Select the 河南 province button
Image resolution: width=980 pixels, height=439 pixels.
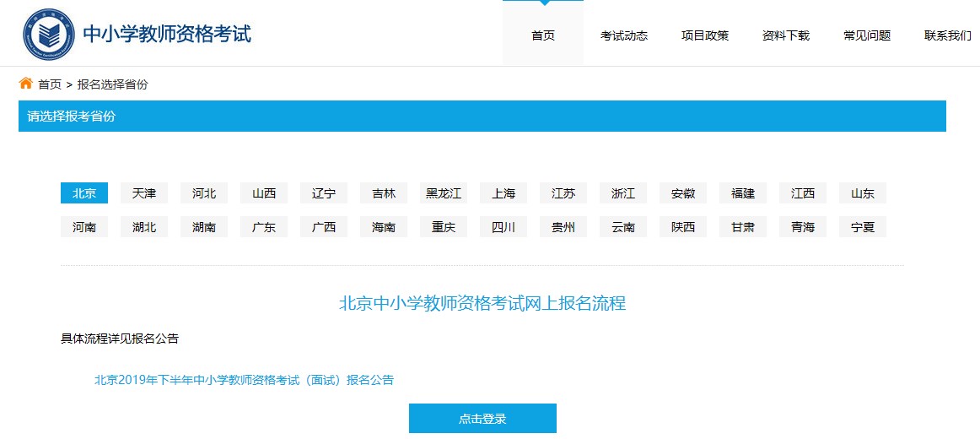pyautogui.click(x=84, y=227)
